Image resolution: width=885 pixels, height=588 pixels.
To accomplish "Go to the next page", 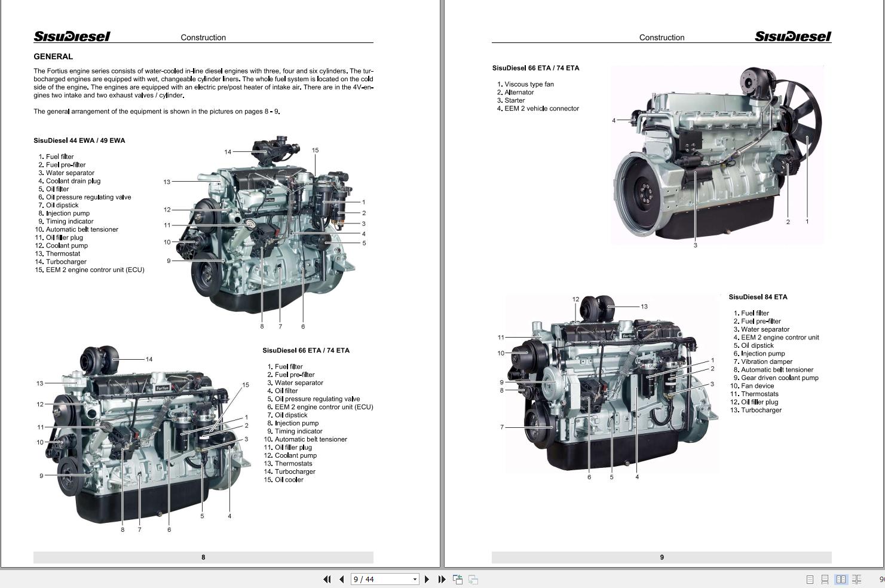I will [x=427, y=579].
